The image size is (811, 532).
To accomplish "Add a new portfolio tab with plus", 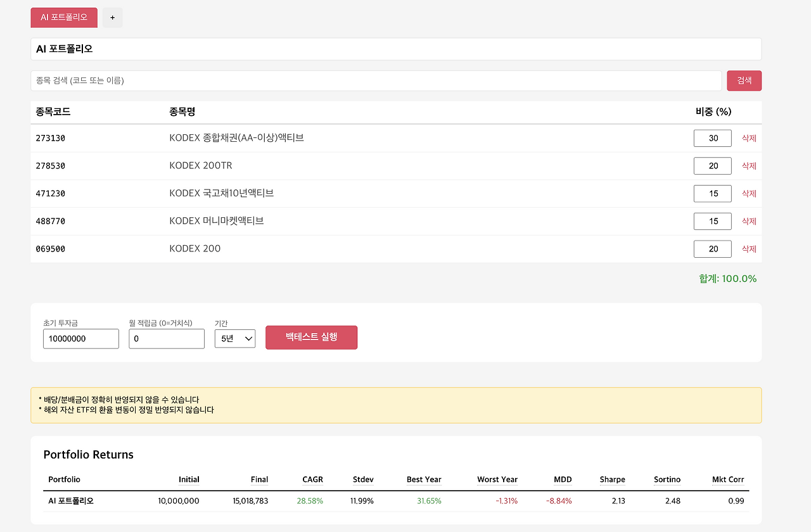I will click(x=113, y=18).
